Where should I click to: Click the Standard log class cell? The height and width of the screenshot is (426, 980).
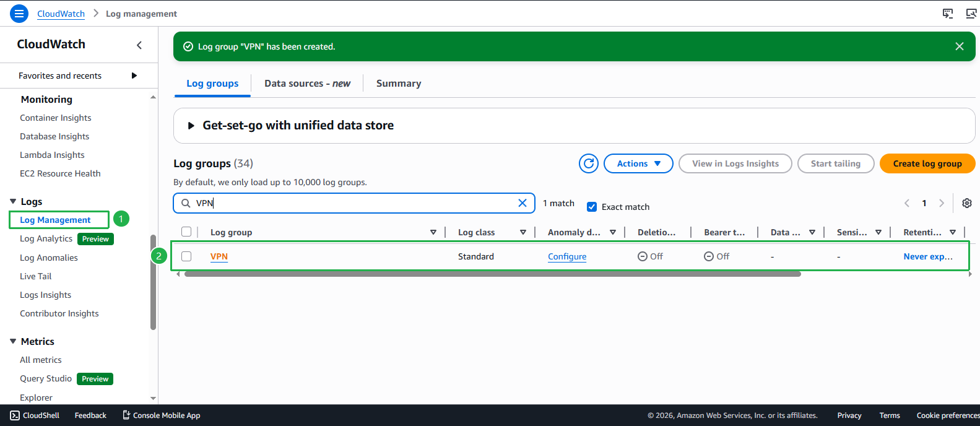coord(476,256)
